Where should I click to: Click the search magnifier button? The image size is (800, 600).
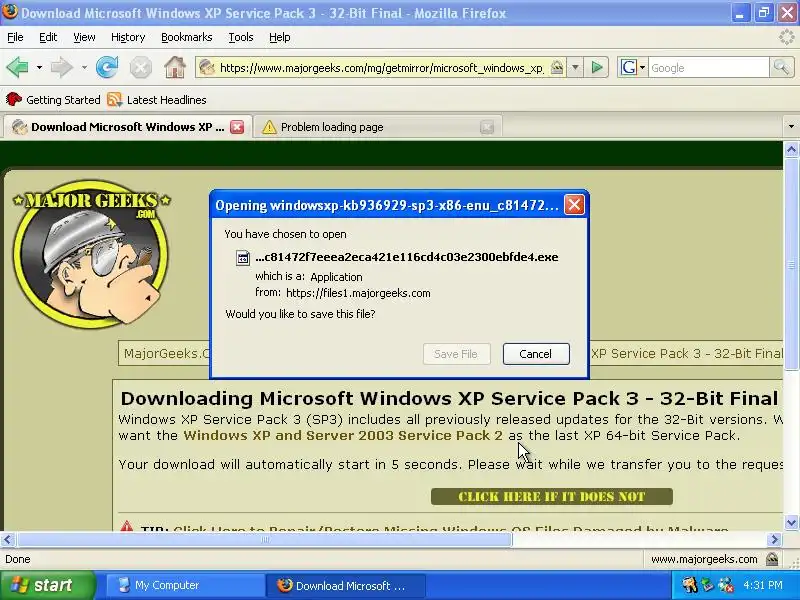pyautogui.click(x=781, y=67)
